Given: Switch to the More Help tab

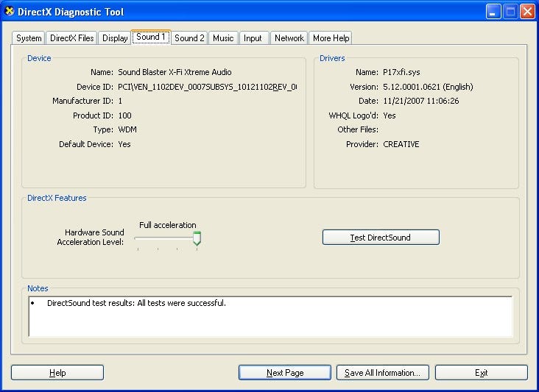Looking at the screenshot, I should [331, 38].
